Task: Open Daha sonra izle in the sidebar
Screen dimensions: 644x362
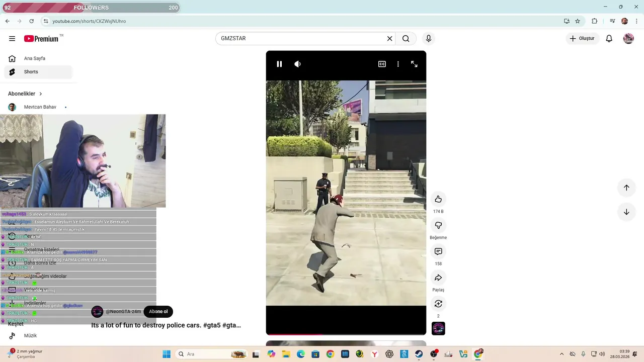Action: tap(40, 263)
